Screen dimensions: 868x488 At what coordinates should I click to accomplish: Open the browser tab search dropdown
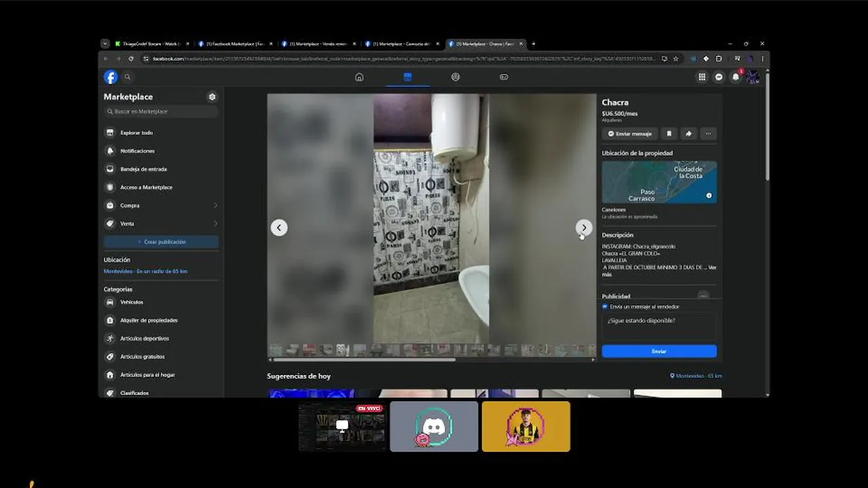tap(105, 44)
